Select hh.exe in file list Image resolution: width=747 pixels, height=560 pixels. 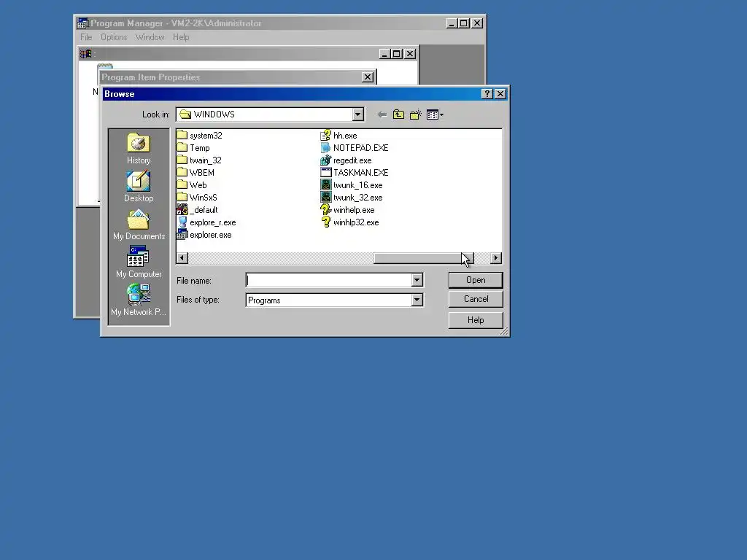339,136
